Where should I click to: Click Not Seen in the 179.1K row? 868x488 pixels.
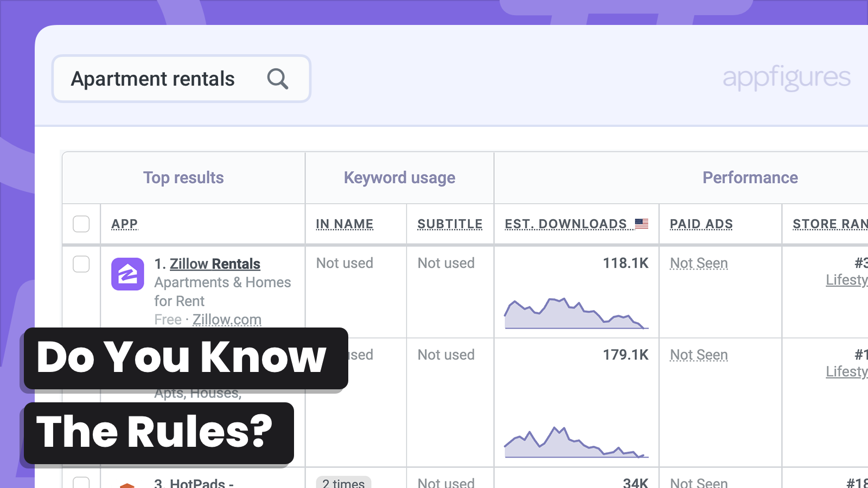(699, 355)
